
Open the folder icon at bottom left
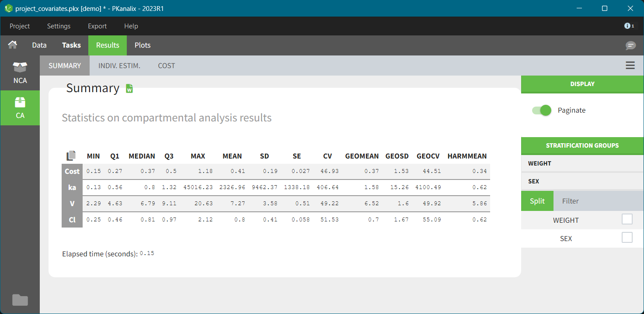pyautogui.click(x=20, y=300)
